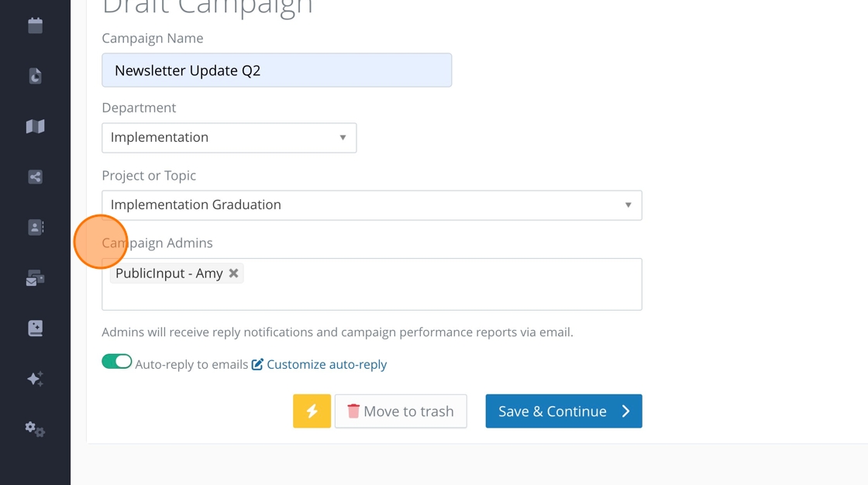Open the folded map icon in sidebar
The image size is (868, 485).
click(x=35, y=126)
